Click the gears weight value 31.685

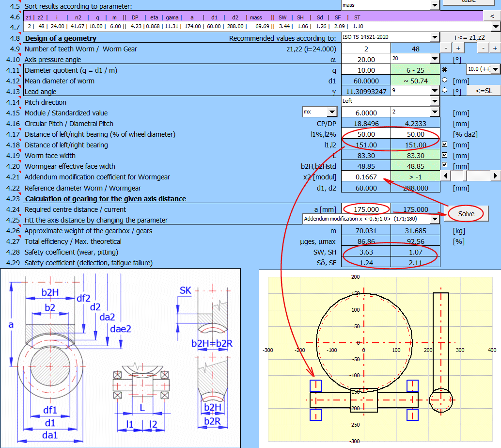[x=415, y=231]
